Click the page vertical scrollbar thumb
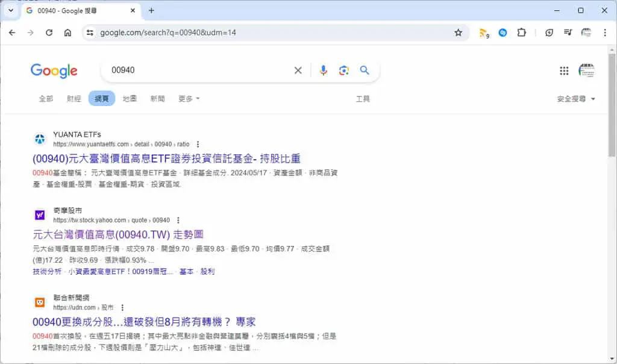Image resolution: width=617 pixels, height=364 pixels. [x=612, y=105]
